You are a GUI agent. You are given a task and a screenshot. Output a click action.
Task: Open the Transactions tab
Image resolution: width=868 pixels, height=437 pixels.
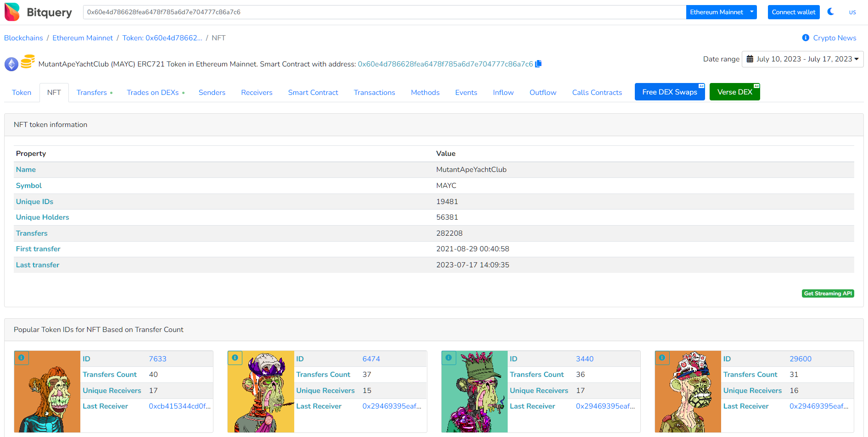coord(375,92)
